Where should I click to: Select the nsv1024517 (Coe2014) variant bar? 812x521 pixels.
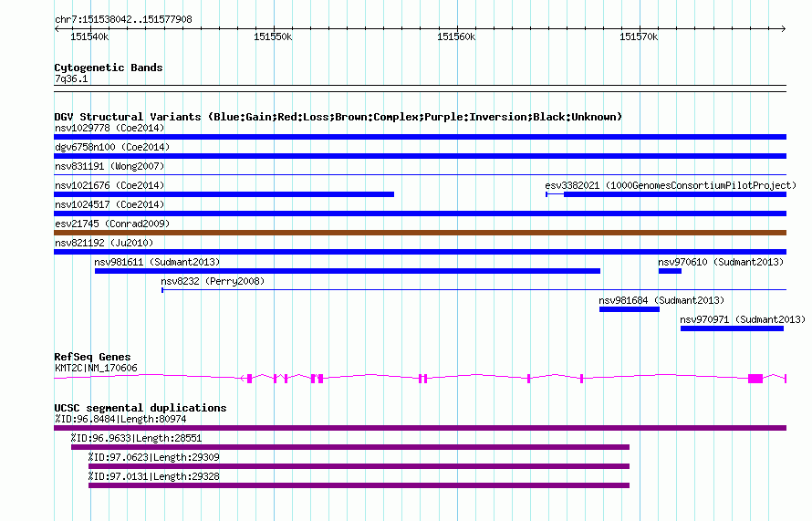click(x=420, y=214)
